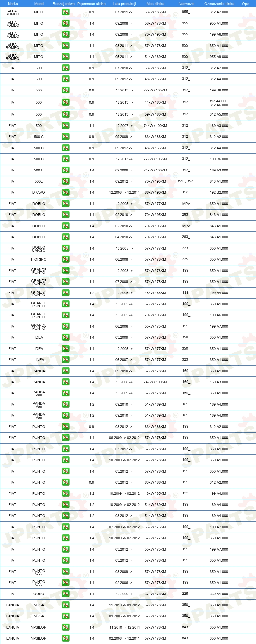
Task: Select engine code 955 A1.000
Action: pos(219,23)
